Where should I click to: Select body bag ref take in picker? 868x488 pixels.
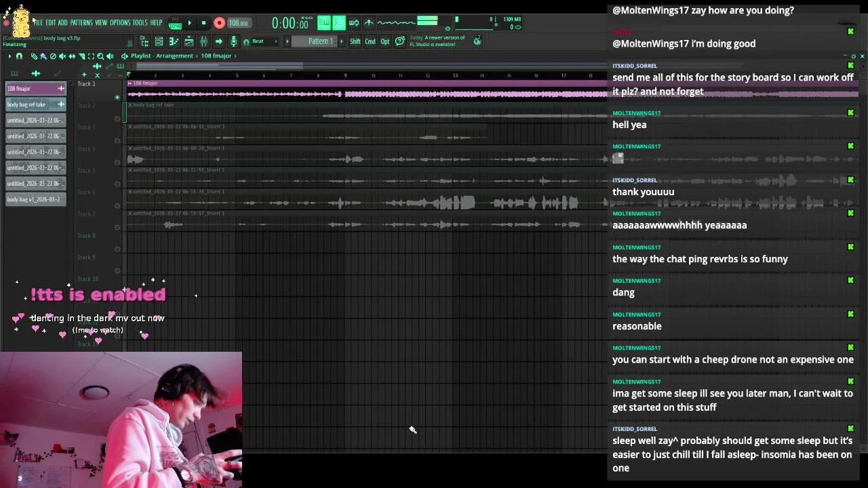(x=35, y=104)
